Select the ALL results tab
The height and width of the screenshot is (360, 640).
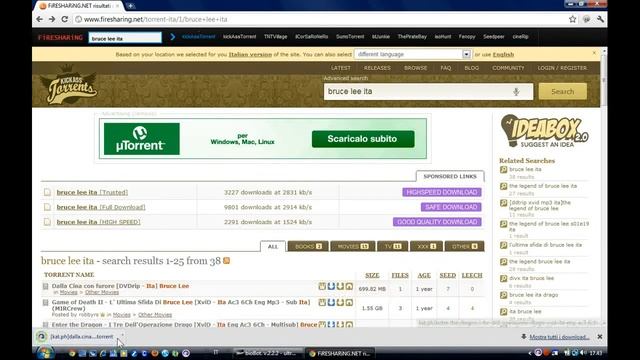click(x=273, y=246)
